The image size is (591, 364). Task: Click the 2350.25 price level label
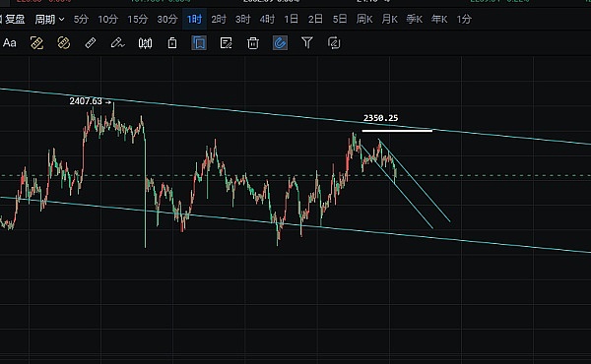380,118
